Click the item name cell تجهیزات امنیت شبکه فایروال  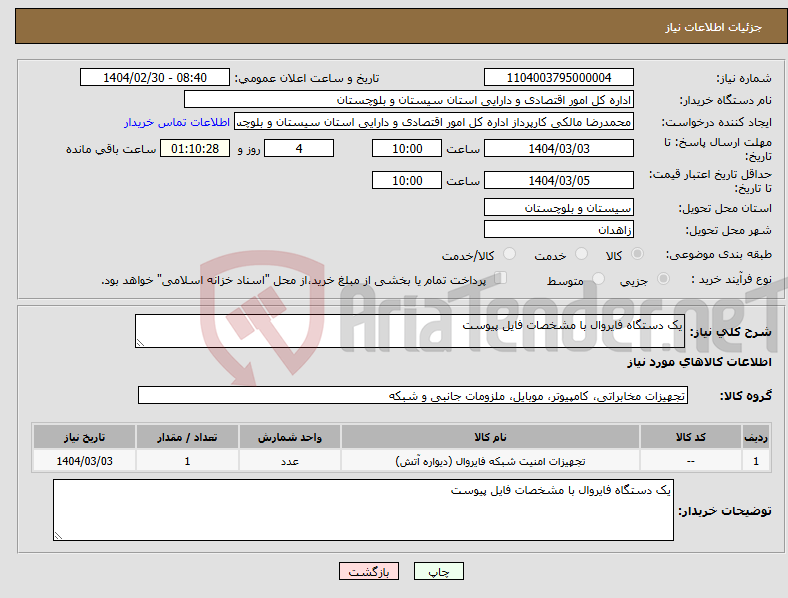[490, 461]
